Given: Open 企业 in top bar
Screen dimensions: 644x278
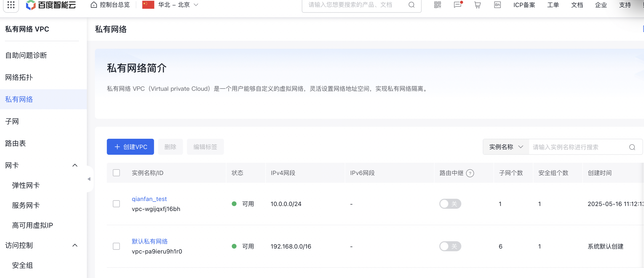Looking at the screenshot, I should (x=601, y=5).
